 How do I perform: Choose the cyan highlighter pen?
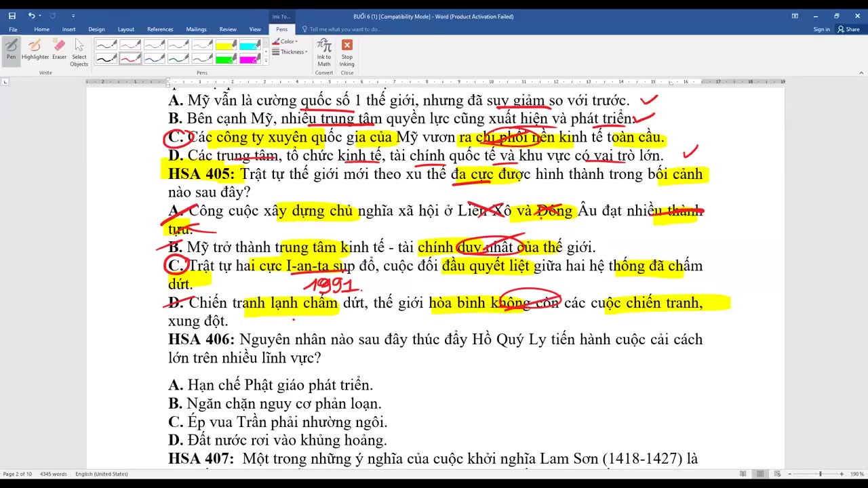point(250,45)
